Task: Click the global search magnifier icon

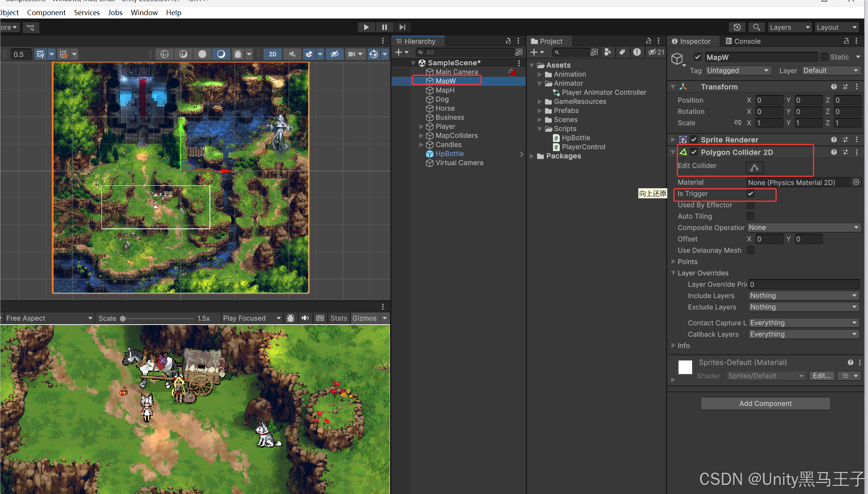Action: 756,27
